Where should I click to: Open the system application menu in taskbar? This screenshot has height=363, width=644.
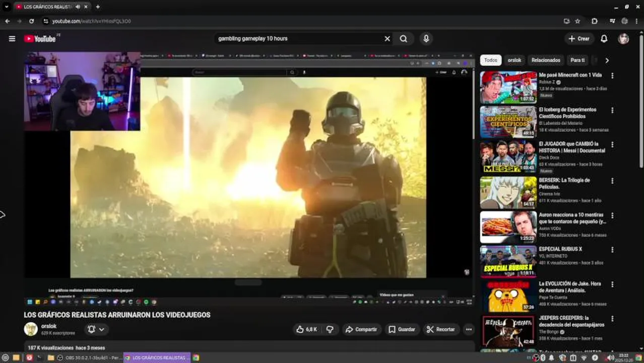tap(6, 357)
